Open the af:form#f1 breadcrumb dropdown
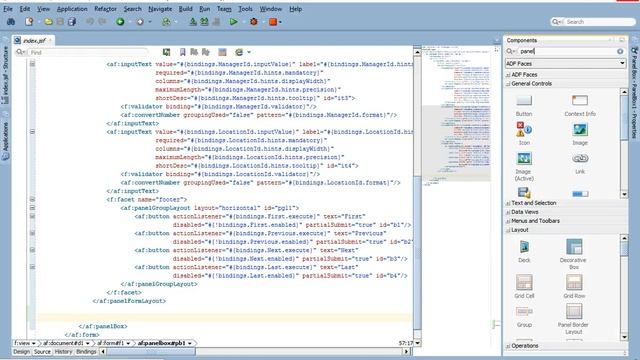 click(128, 343)
